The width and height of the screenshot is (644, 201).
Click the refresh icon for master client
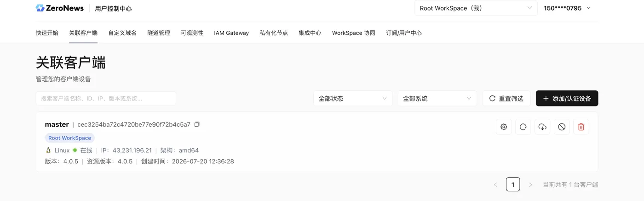click(x=523, y=127)
